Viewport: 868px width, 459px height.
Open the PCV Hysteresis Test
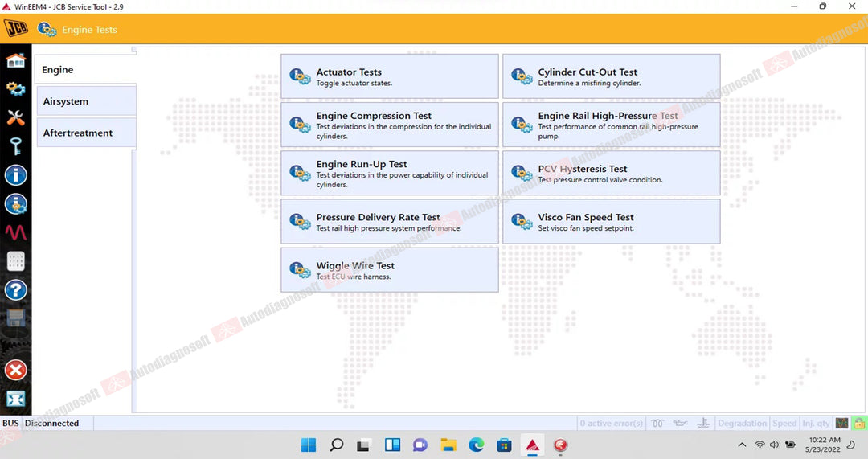[x=611, y=174]
